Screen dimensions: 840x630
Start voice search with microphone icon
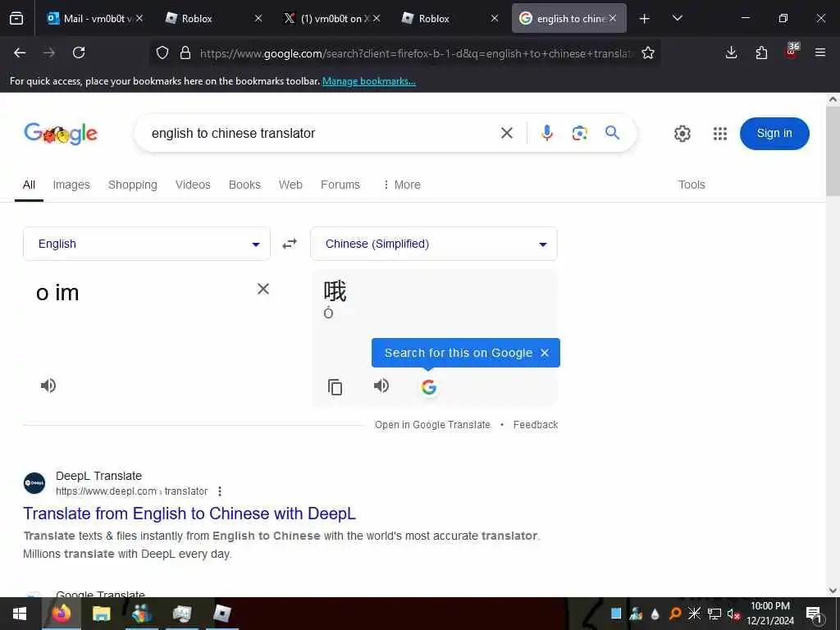[546, 133]
